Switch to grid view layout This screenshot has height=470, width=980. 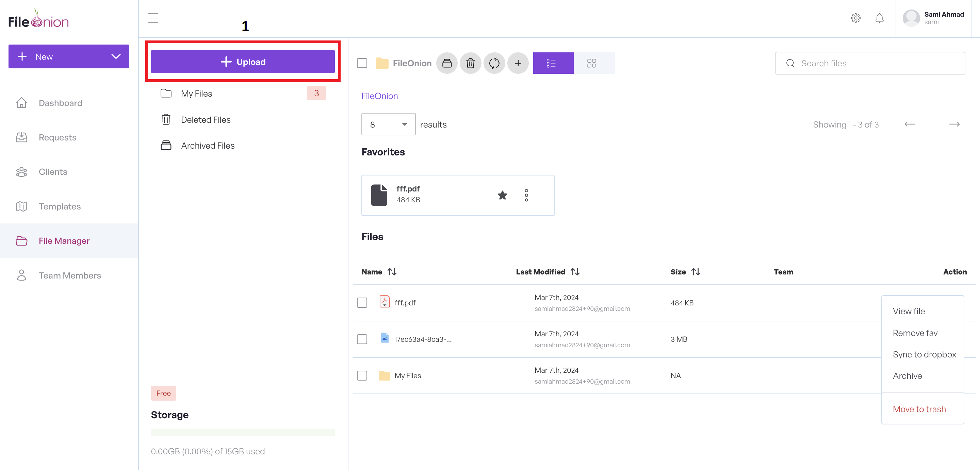coord(591,63)
